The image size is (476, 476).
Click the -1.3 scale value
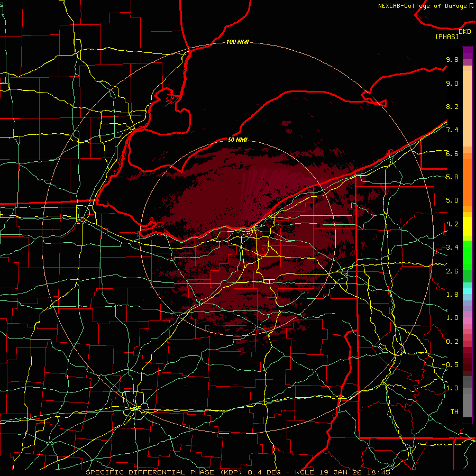tap(450, 388)
